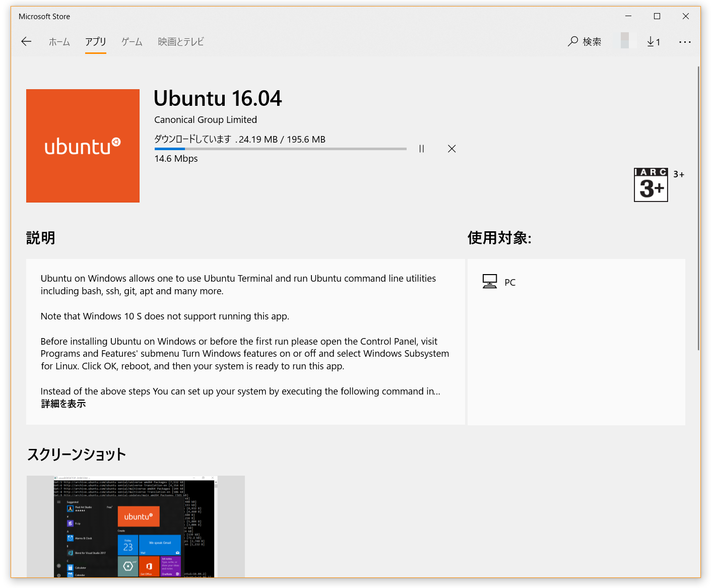Open the search with the magnifier icon
This screenshot has width=714, height=588.
point(585,41)
